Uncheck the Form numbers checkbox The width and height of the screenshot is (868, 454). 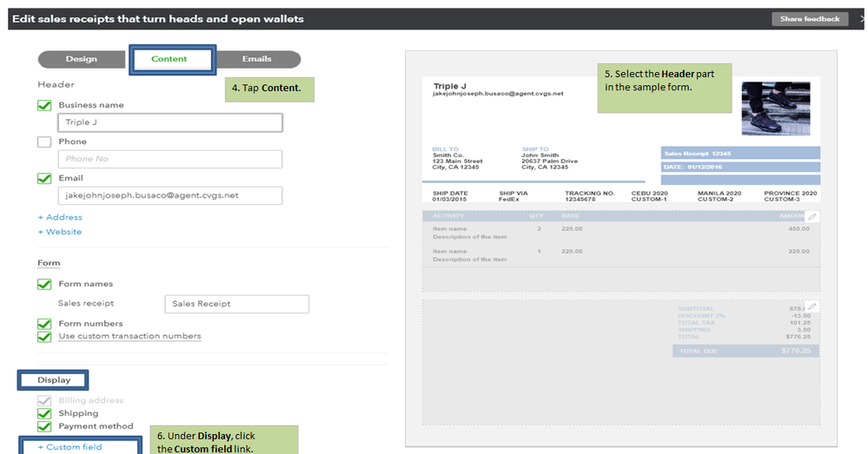[44, 324]
